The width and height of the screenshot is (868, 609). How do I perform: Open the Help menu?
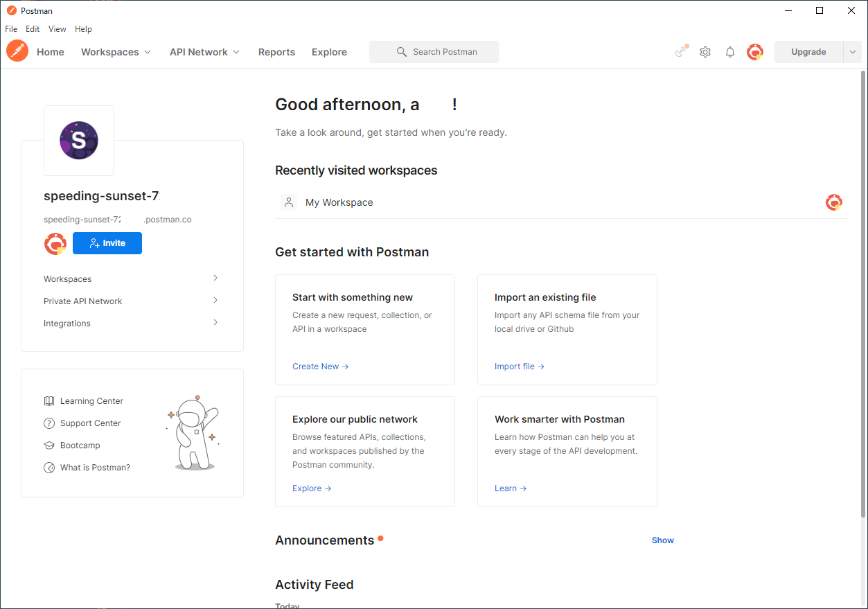[x=83, y=29]
